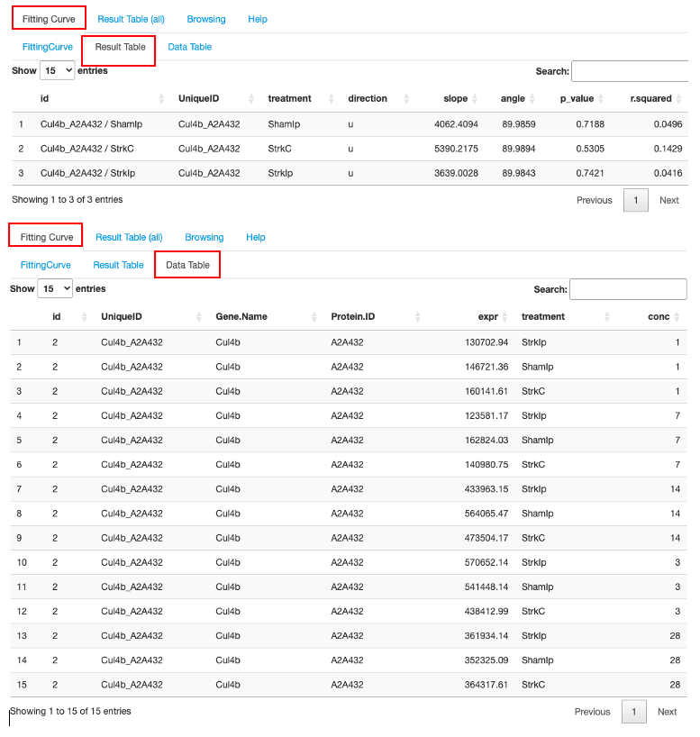Open Browsing tab above the results table

[x=206, y=19]
